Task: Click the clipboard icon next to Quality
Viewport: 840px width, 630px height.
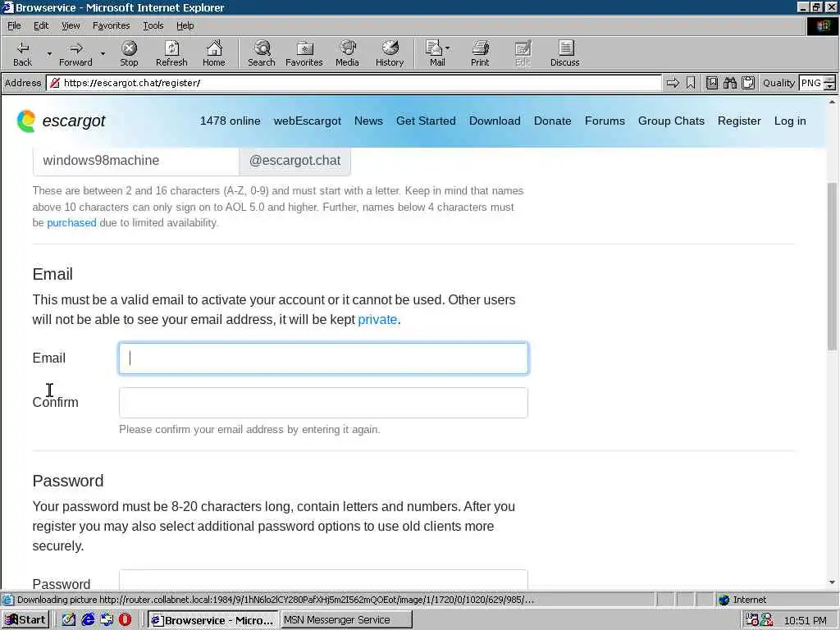Action: [748, 83]
